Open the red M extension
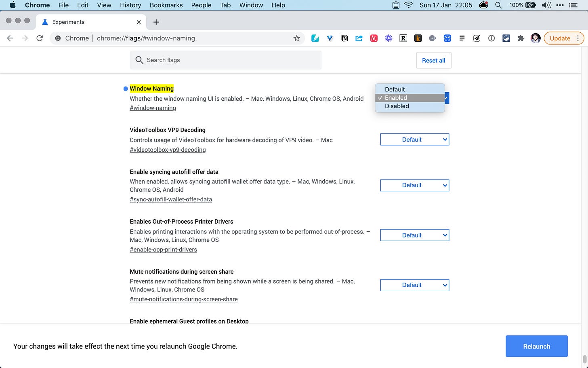 pos(374,38)
